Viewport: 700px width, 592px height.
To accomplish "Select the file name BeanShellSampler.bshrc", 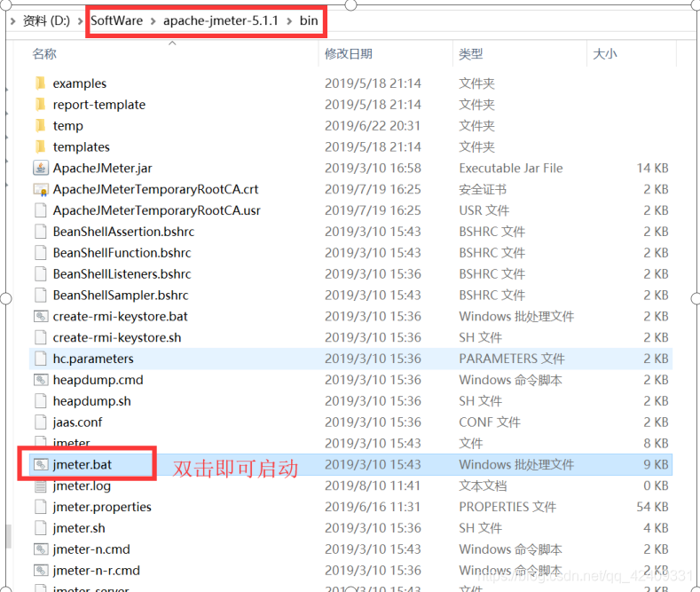I will pyautogui.click(x=121, y=295).
